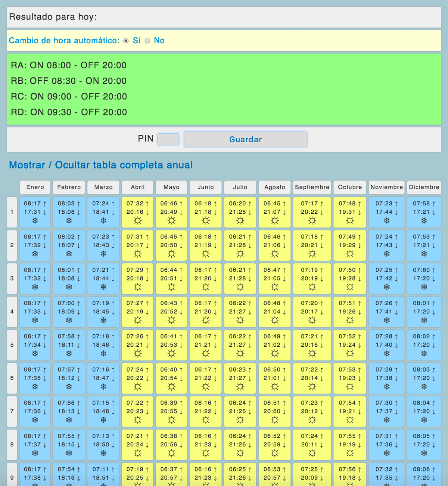Click the PIN input field
The image size is (448, 486).
168,139
